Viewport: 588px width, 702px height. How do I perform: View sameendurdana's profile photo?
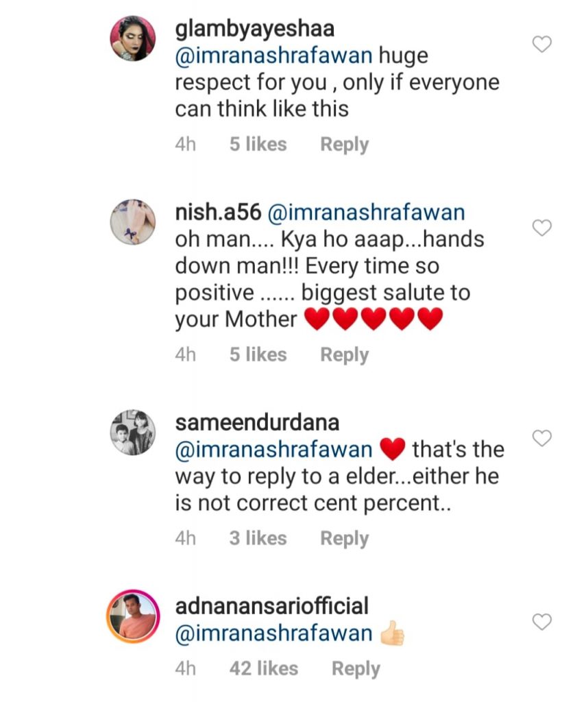coord(134,434)
